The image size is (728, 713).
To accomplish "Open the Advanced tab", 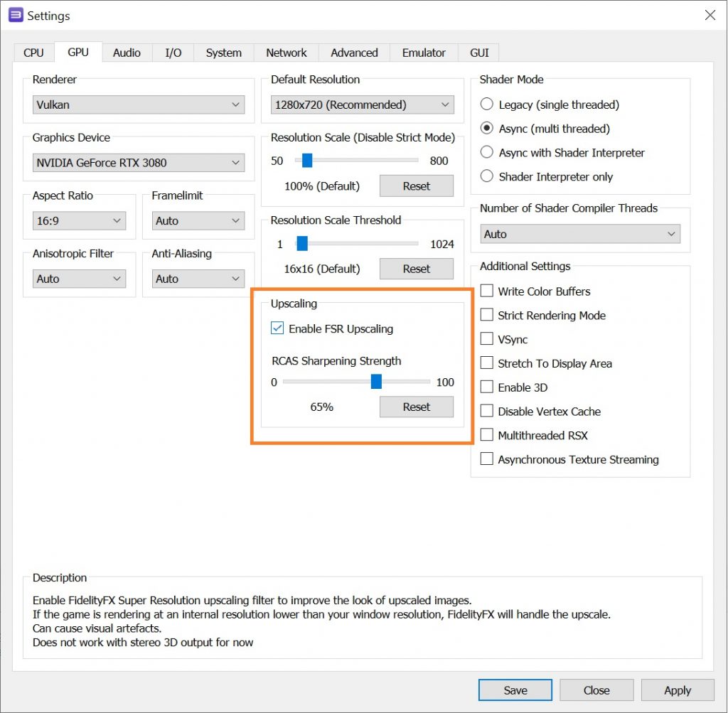I will (354, 53).
